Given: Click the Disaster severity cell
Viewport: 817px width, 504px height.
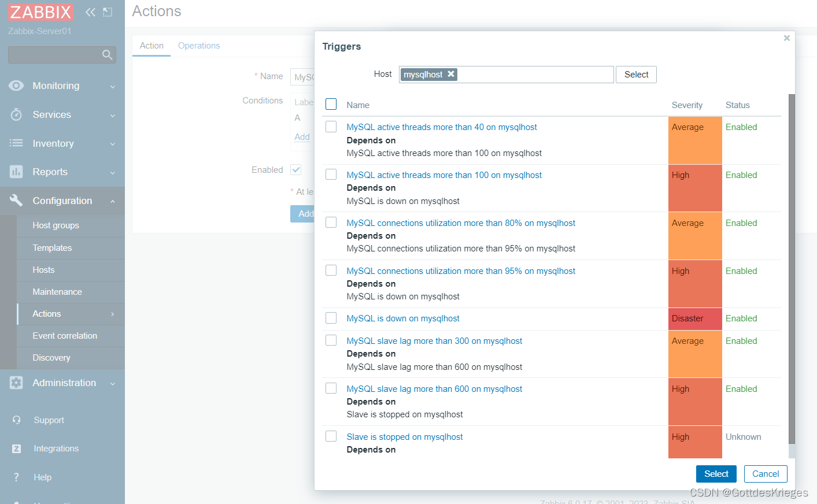Looking at the screenshot, I should [695, 318].
